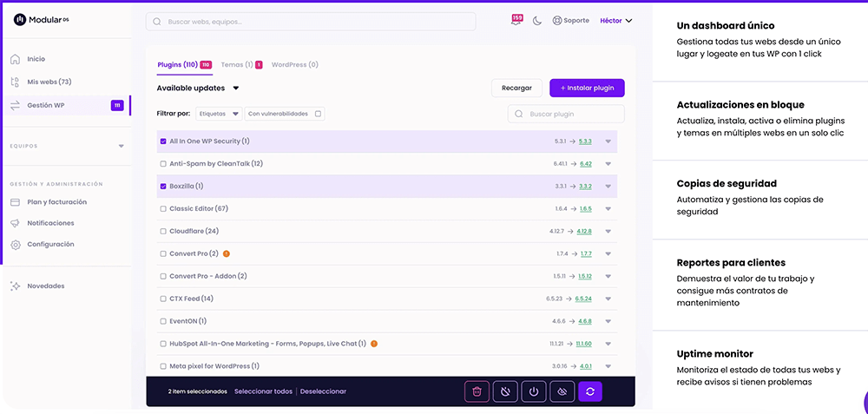Click the purple refresh update icon
This screenshot has width=868, height=414.
(590, 391)
